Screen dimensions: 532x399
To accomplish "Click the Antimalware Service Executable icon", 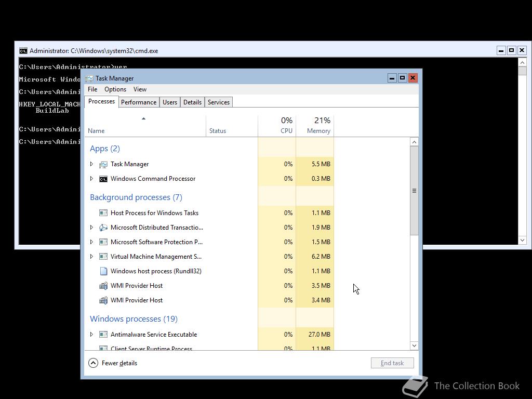I will 103,335.
